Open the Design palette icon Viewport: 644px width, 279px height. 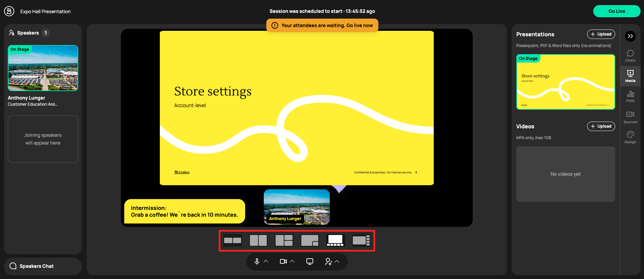point(630,137)
